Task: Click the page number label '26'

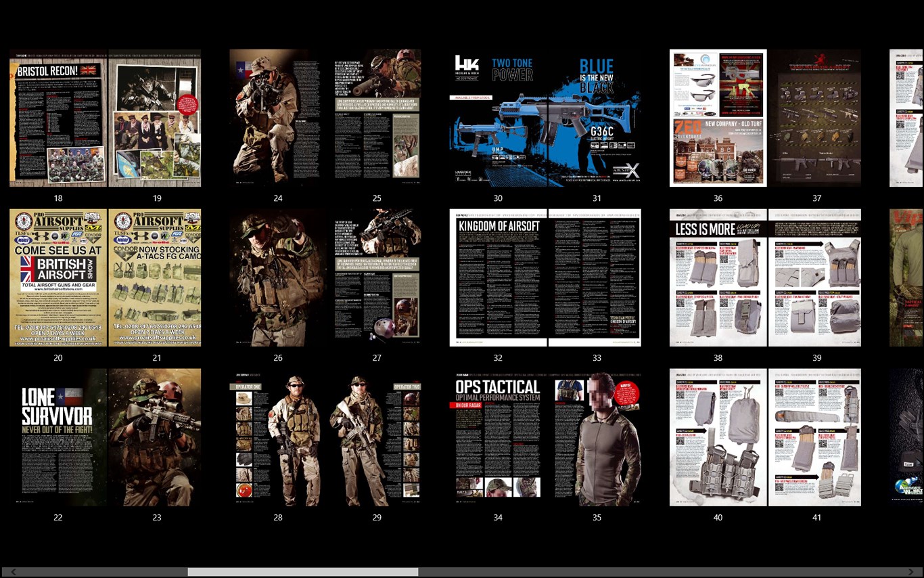Action: 278,358
